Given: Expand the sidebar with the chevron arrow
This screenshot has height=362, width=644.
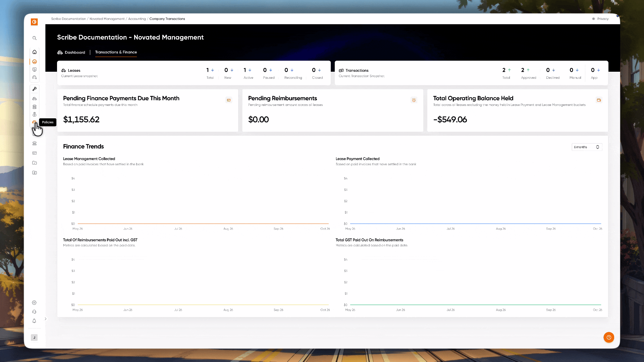Looking at the screenshot, I should tap(46, 319).
